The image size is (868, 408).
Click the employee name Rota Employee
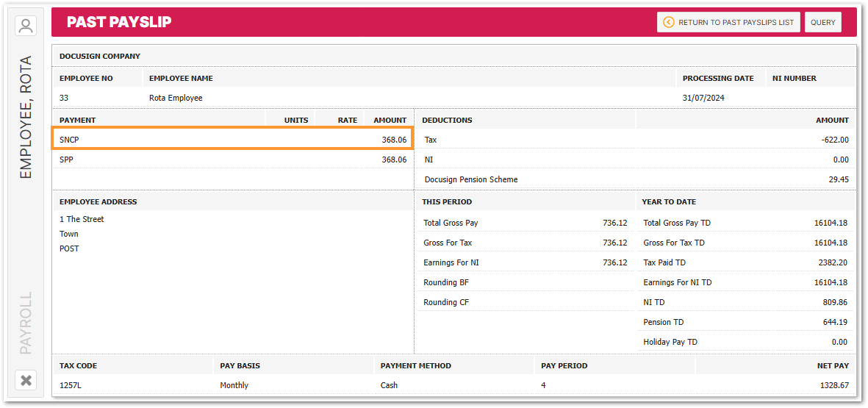[176, 98]
